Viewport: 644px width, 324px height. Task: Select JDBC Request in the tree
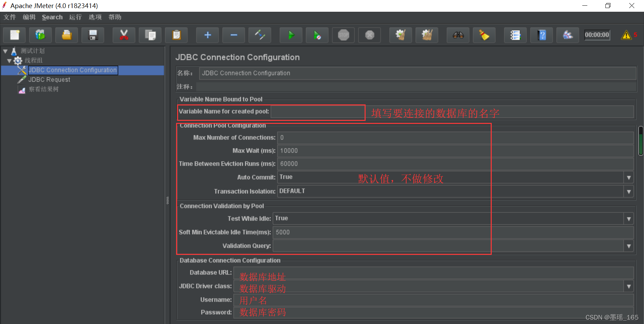pos(49,80)
